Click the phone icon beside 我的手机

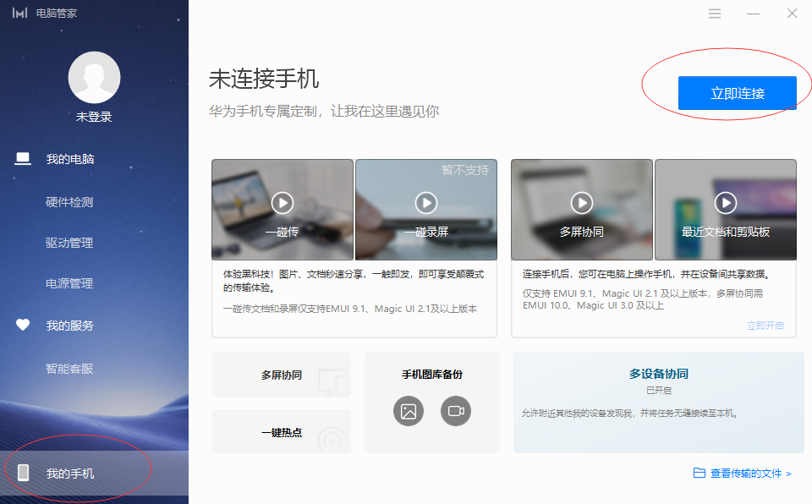point(24,473)
